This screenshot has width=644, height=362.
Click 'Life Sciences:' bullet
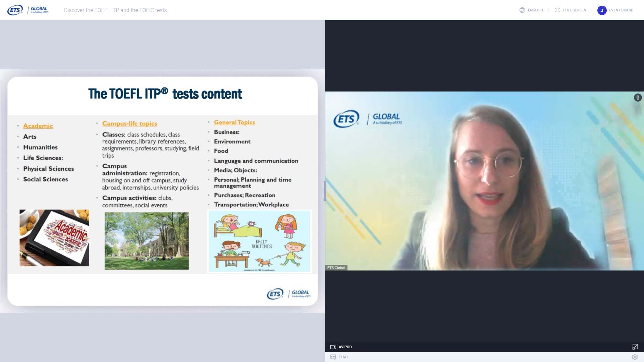coord(43,158)
